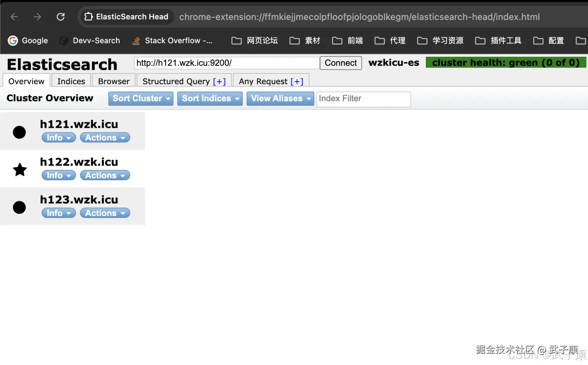Open the Sort Cluster dropdown
This screenshot has height=365, width=588.
141,98
